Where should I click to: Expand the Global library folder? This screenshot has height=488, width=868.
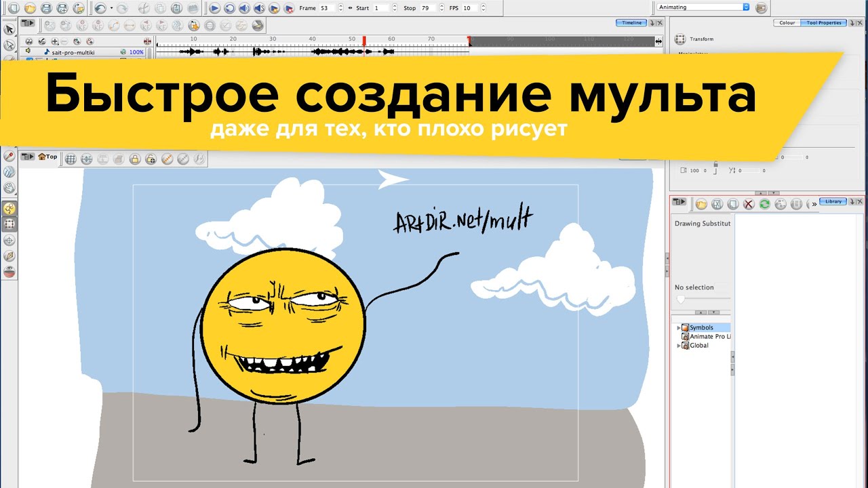coord(679,346)
